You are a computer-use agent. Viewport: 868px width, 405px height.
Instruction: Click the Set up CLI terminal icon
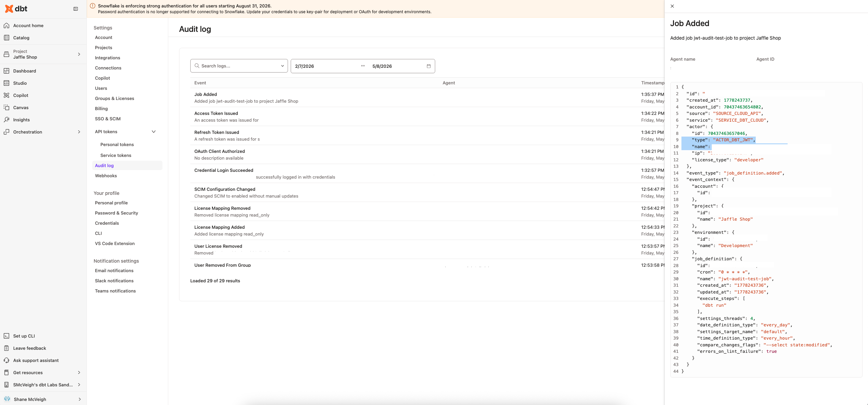coord(6,336)
